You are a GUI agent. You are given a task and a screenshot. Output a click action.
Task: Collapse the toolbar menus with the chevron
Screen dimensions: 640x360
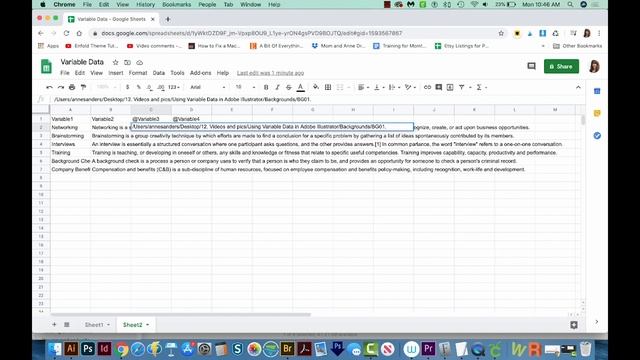(x=578, y=87)
